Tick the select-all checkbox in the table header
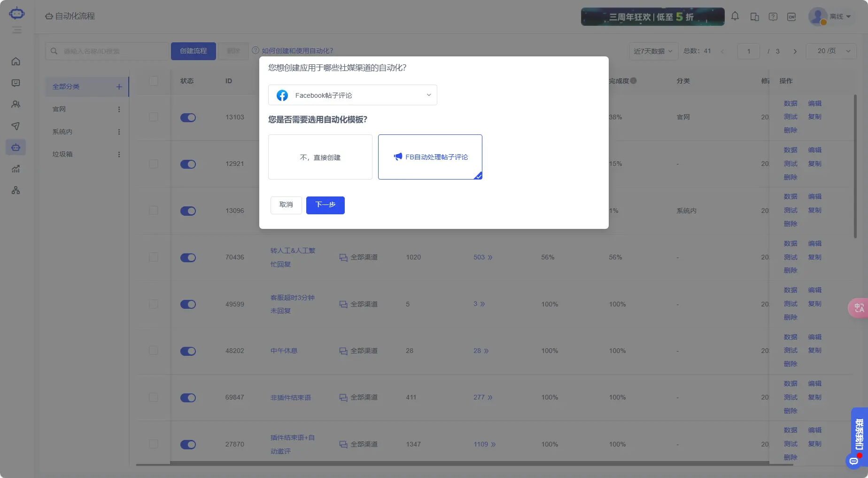 (x=153, y=81)
